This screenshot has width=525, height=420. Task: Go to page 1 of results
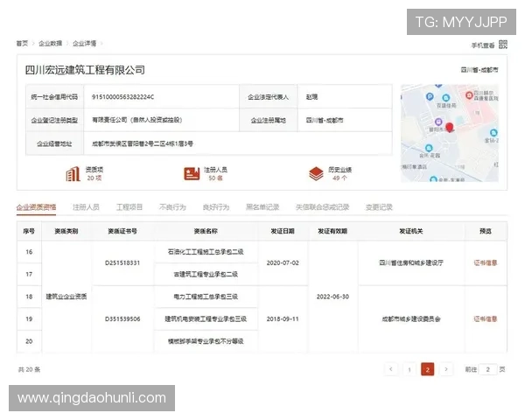[x=409, y=369]
